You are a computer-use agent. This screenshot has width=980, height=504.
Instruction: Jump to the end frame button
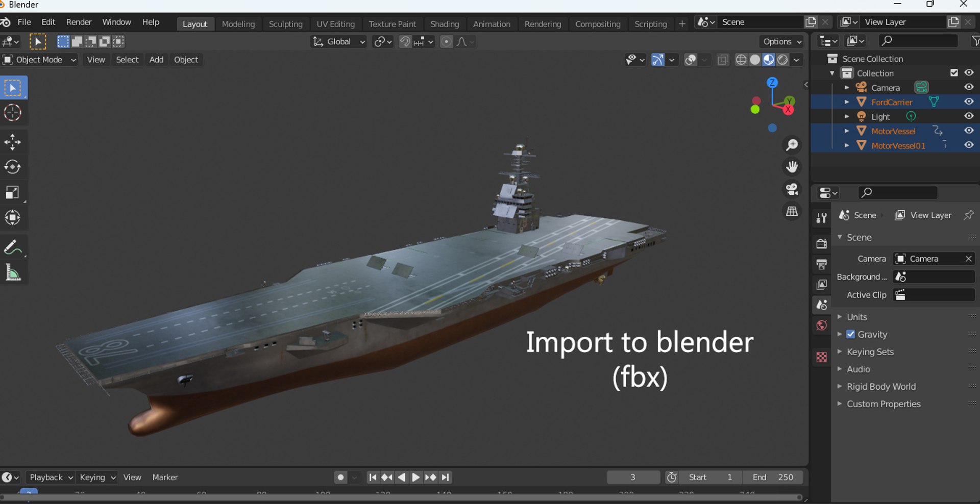(x=446, y=477)
